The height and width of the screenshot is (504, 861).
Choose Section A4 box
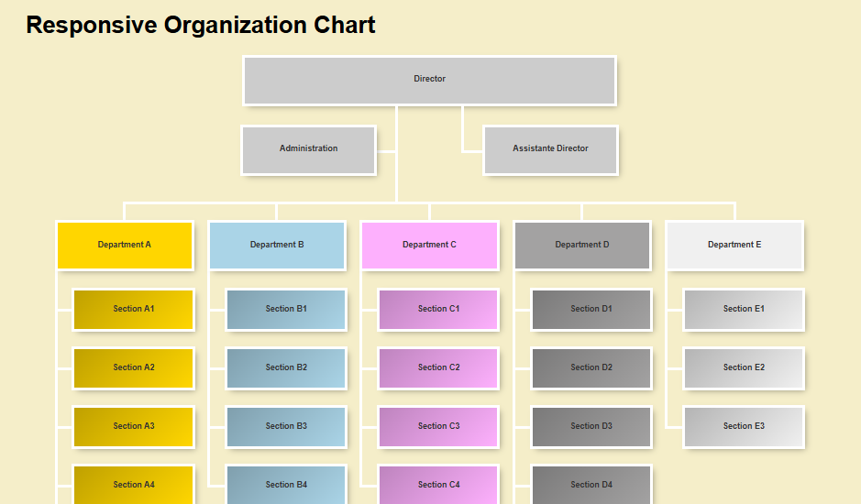point(134,484)
